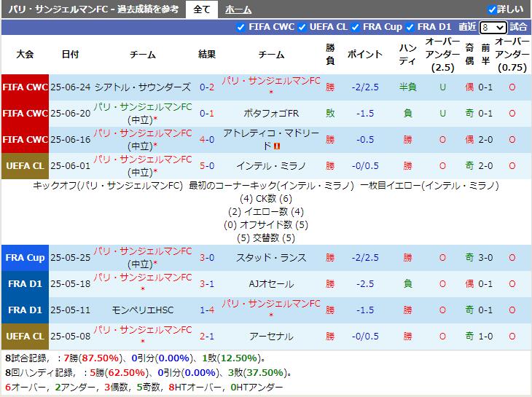Click the 8回ハンディ記録 summary line
532x397 pixels.
(x=148, y=372)
